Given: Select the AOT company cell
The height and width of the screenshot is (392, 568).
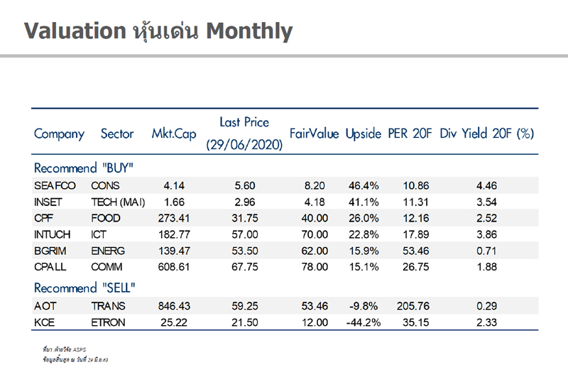Looking at the screenshot, I should point(45,306).
